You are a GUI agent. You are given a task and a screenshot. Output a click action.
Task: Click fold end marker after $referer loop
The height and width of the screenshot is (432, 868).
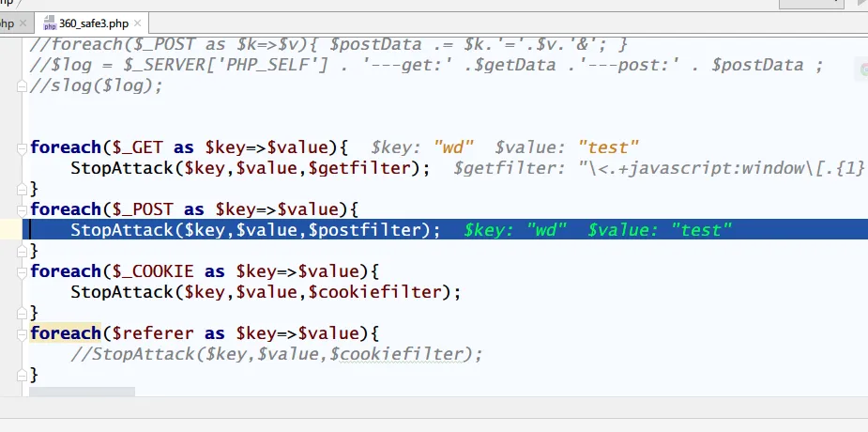click(x=23, y=375)
